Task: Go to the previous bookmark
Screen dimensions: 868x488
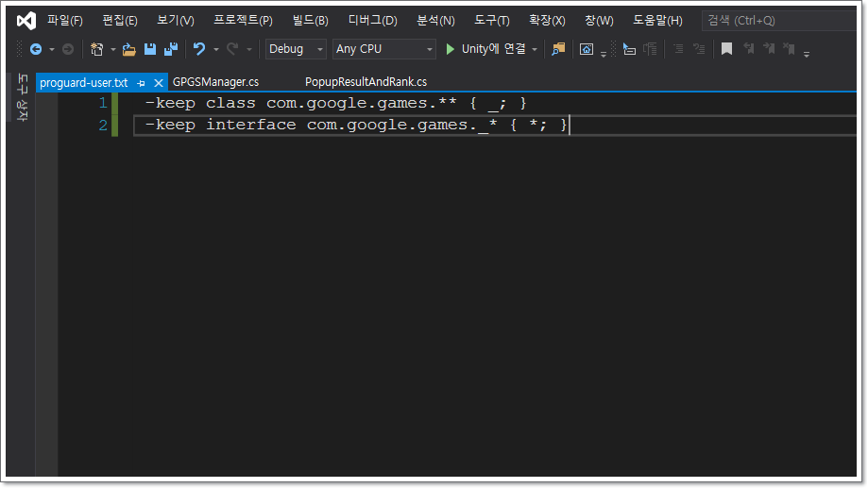Action: point(748,49)
